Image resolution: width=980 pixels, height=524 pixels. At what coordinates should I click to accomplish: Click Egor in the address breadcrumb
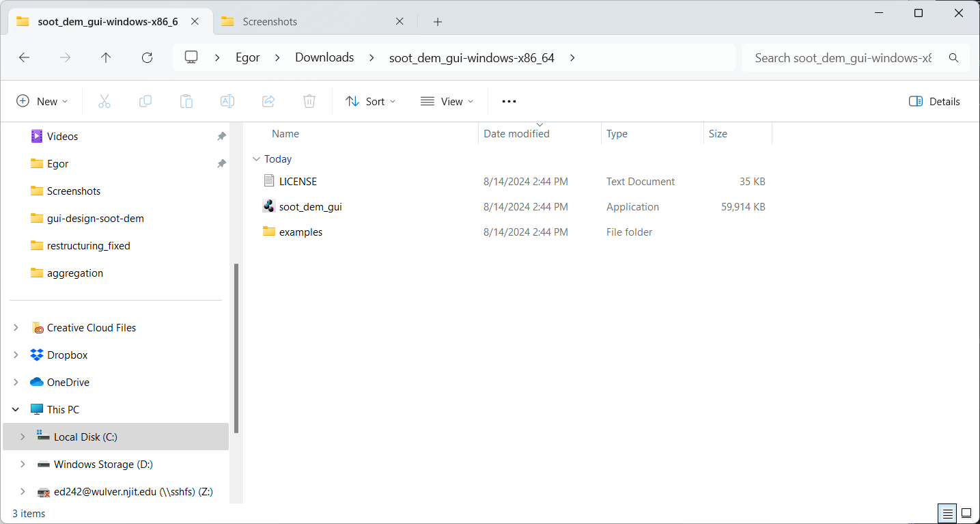coord(248,57)
